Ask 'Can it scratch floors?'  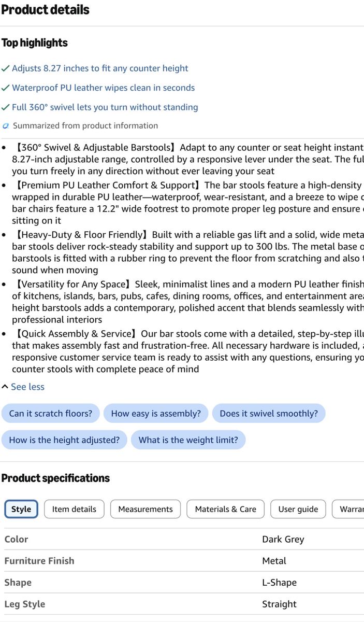(x=51, y=413)
